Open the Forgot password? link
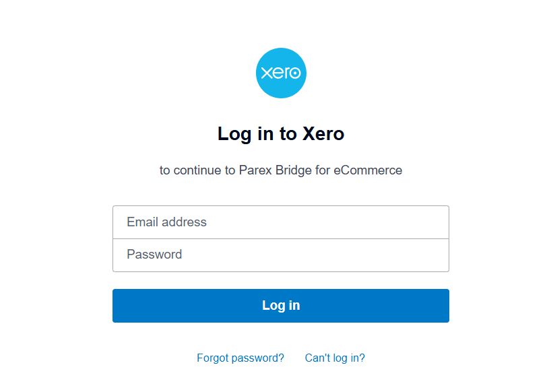549x392 pixels. point(240,358)
